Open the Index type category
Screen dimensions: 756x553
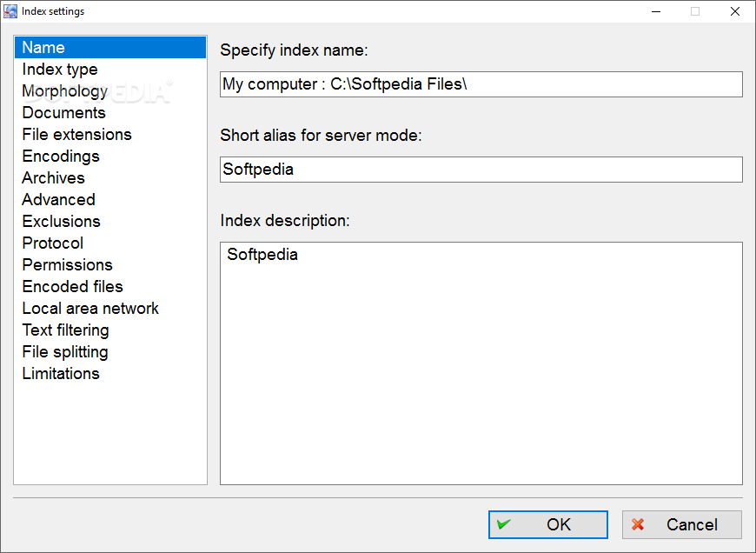click(x=110, y=69)
